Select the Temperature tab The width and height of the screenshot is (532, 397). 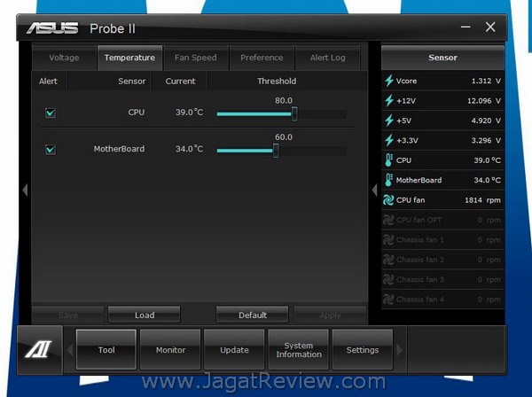point(129,58)
